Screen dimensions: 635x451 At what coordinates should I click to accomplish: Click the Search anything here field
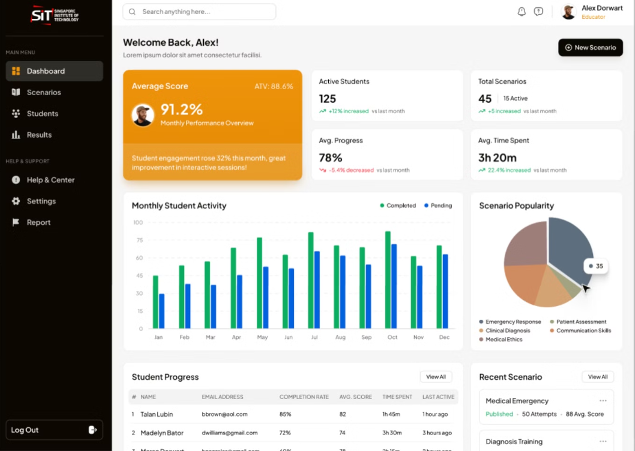200,12
